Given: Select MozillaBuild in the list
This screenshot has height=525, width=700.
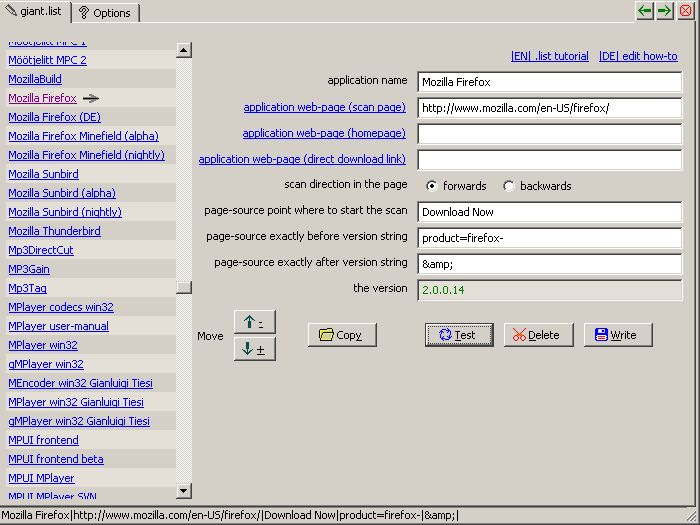Looking at the screenshot, I should 35,79.
